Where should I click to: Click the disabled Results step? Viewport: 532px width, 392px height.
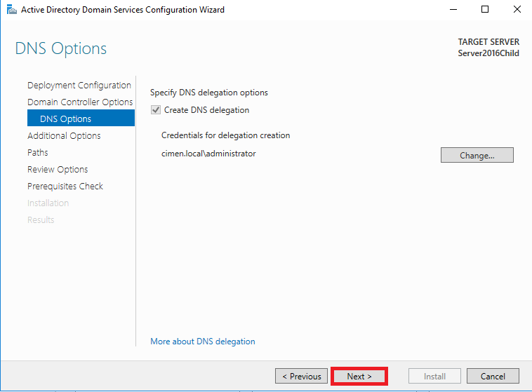coord(41,219)
